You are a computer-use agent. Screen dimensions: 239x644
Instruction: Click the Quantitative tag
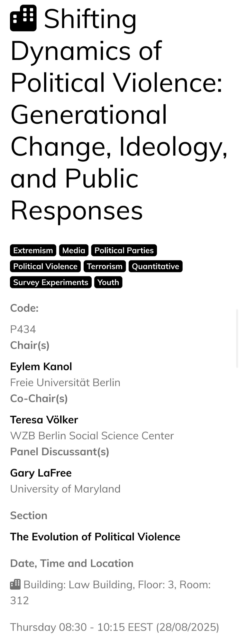click(x=155, y=266)
